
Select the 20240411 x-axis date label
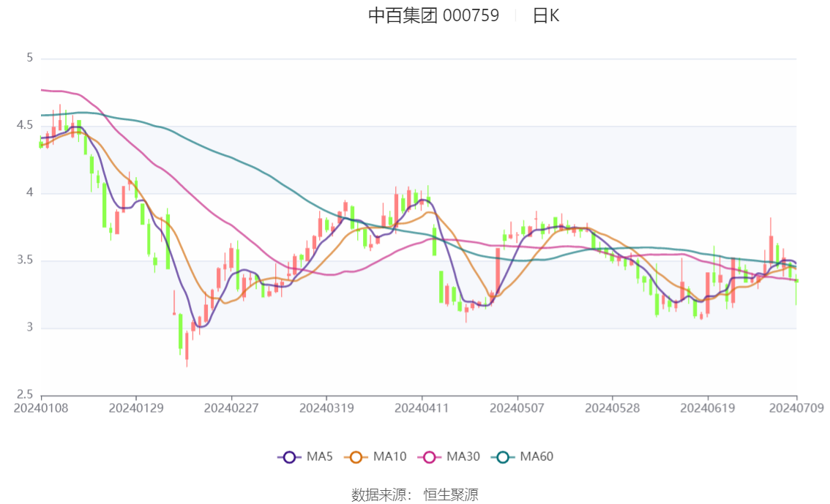(x=422, y=408)
